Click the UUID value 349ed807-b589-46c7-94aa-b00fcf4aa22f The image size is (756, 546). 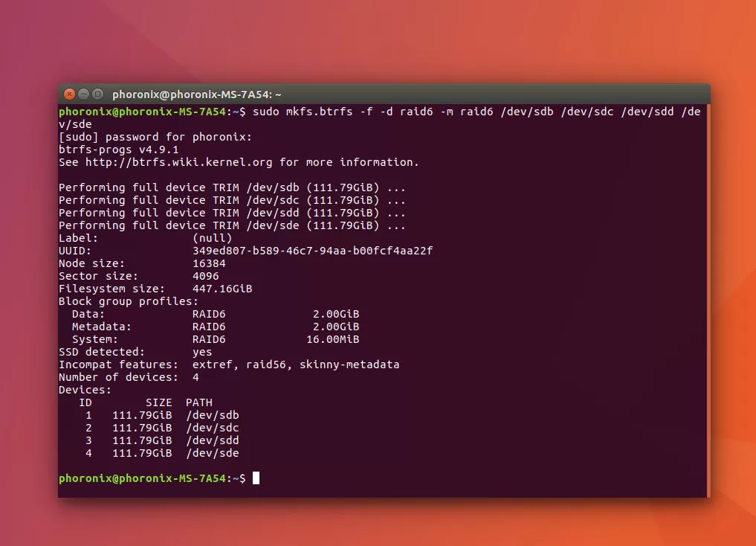(x=312, y=251)
